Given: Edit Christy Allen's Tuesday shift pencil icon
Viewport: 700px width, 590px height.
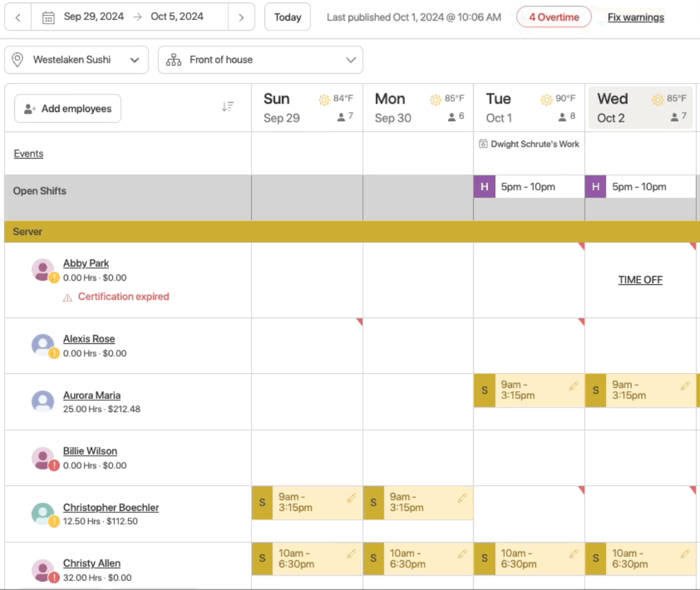Looking at the screenshot, I should (x=574, y=554).
